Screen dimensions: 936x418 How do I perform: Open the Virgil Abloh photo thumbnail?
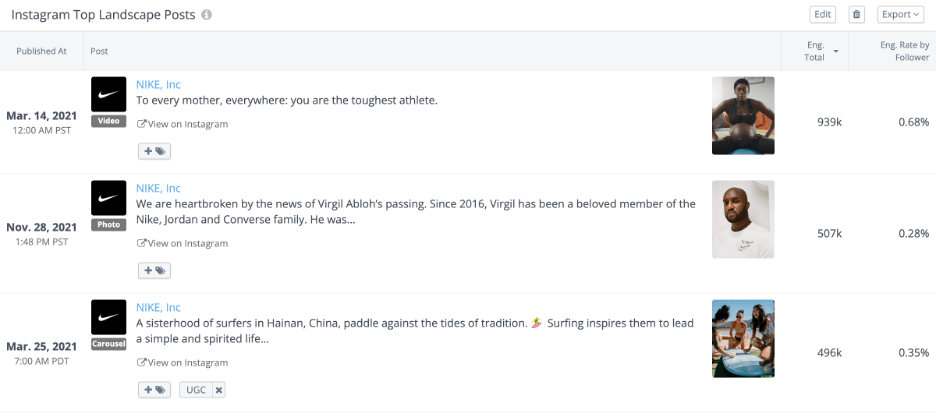point(743,219)
